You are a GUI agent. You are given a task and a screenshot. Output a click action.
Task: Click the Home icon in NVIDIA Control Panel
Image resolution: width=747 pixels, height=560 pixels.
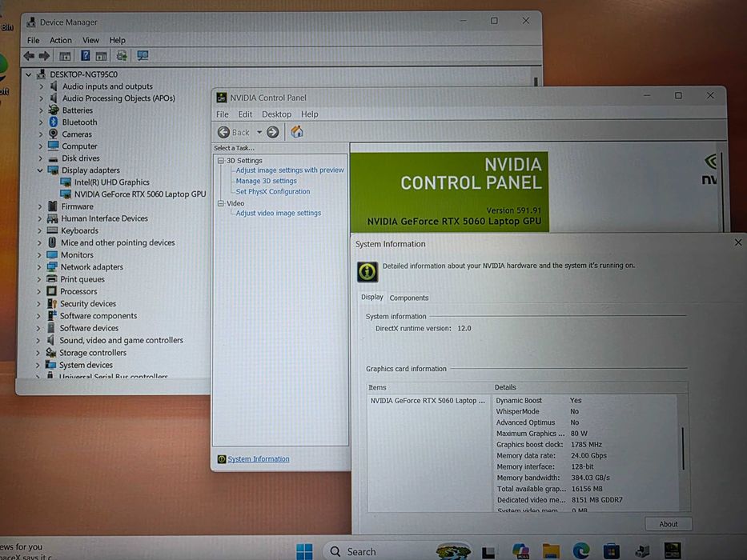pyautogui.click(x=297, y=132)
